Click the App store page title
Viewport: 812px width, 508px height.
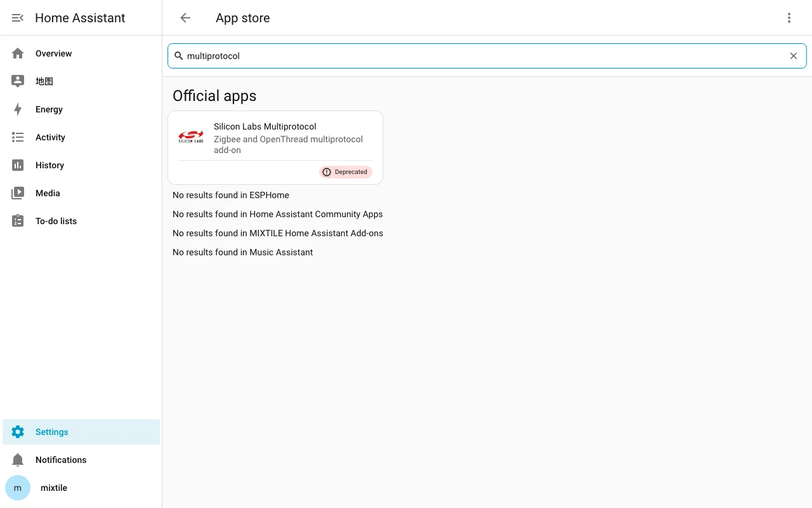tap(243, 18)
